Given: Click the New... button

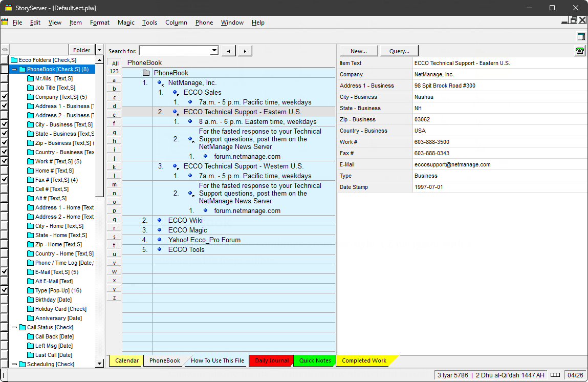Looking at the screenshot, I should point(359,51).
